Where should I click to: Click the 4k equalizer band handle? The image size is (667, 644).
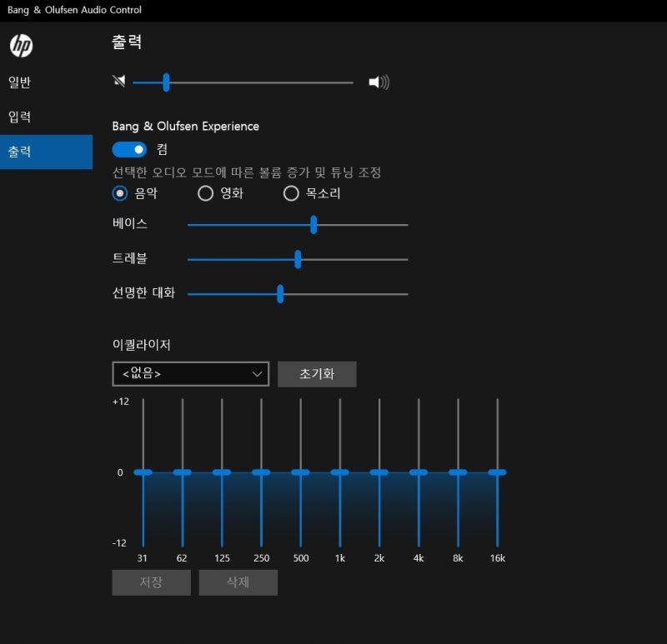pos(419,472)
